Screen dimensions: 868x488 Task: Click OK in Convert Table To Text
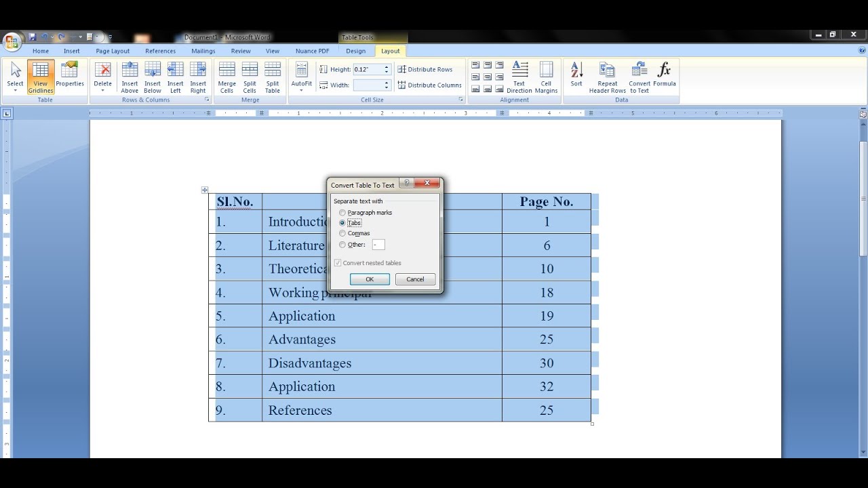[370, 279]
